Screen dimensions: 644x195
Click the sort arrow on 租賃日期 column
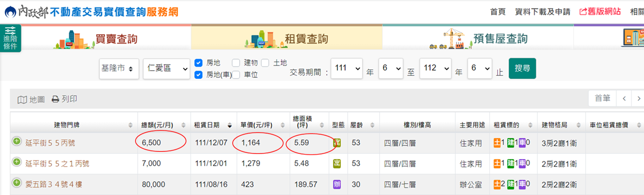pos(230,125)
